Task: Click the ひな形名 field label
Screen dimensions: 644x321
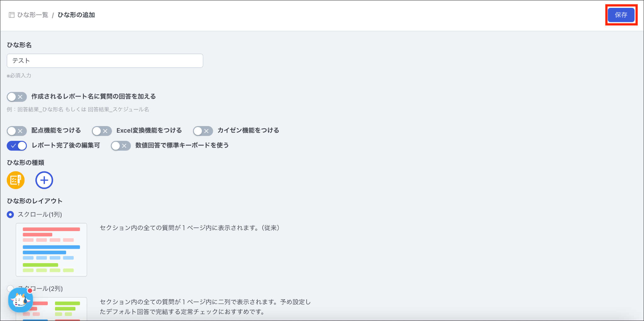Action: click(19, 45)
